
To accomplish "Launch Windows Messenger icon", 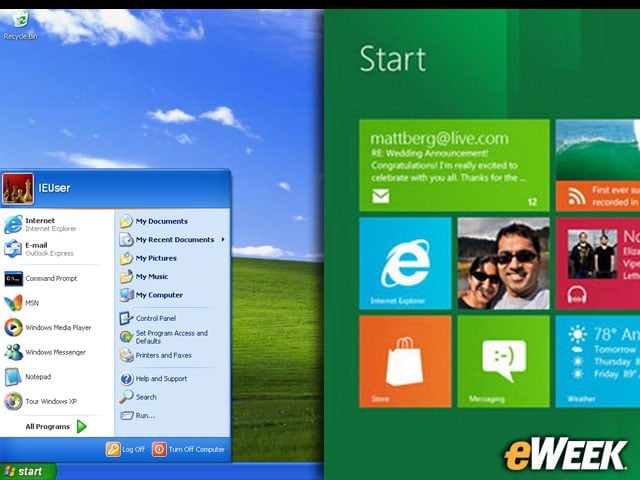I will [13, 352].
